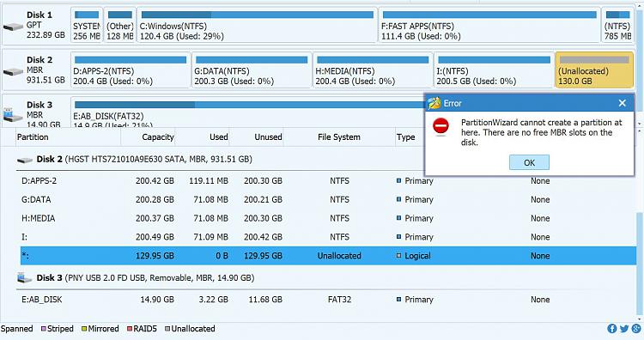Close the Error dialog
Screen dimensions: 644x340
coord(623,103)
